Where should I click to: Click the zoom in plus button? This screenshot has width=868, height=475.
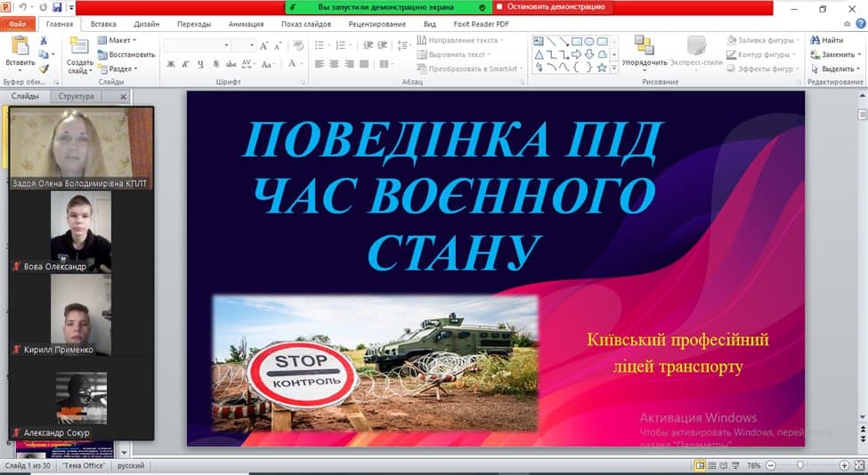[844, 465]
